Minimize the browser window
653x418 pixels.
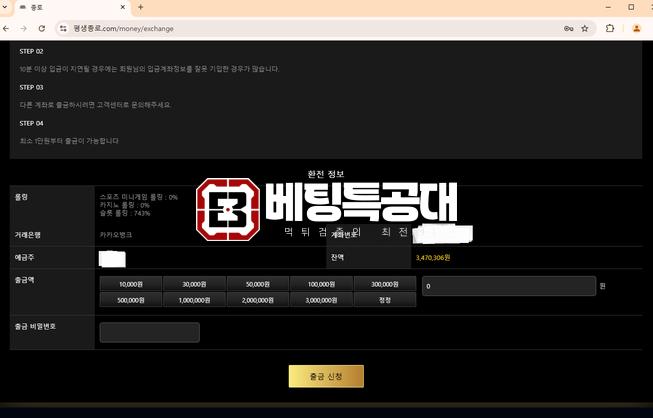point(608,7)
